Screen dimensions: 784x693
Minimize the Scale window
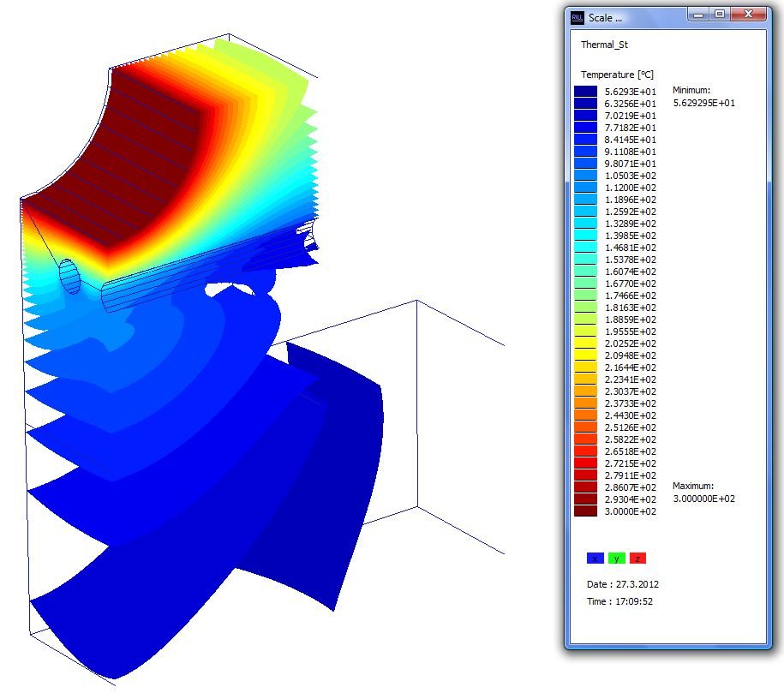tap(700, 15)
